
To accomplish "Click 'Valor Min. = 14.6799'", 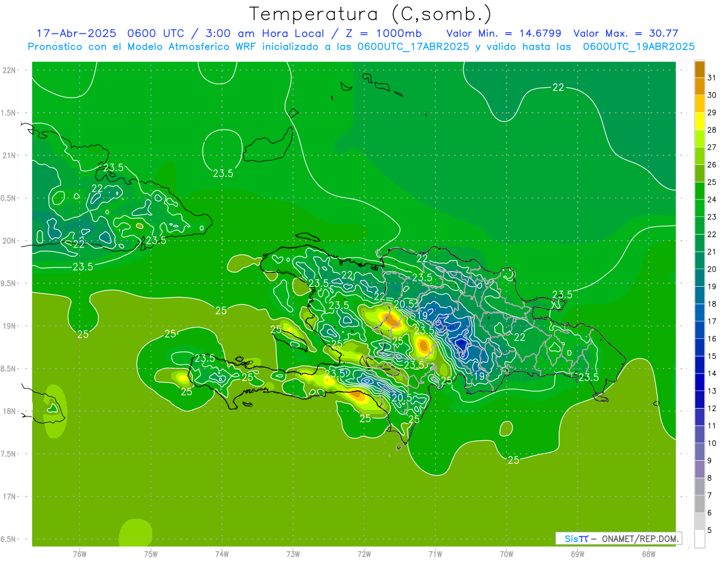I will (504, 33).
